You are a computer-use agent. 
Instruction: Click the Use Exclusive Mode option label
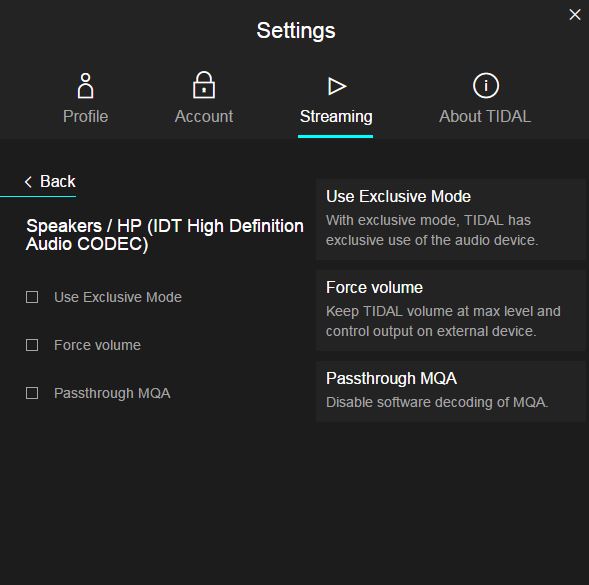tap(118, 297)
